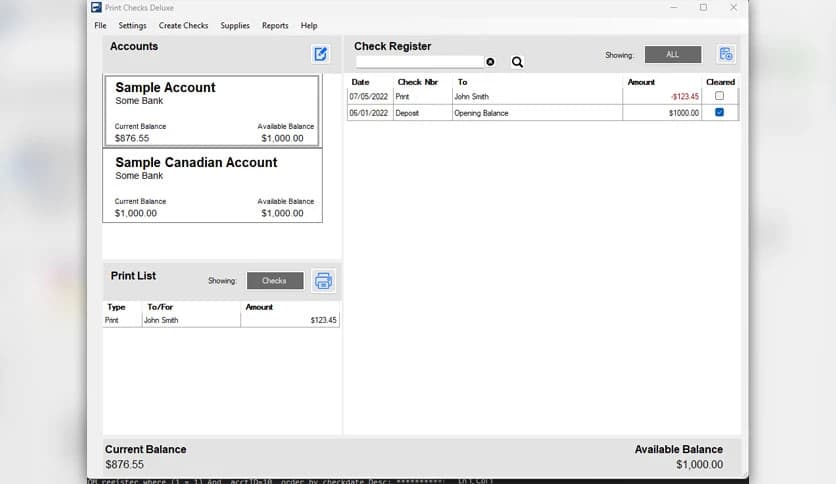Minimize the Print Checks Deluxe window

(x=674, y=7)
